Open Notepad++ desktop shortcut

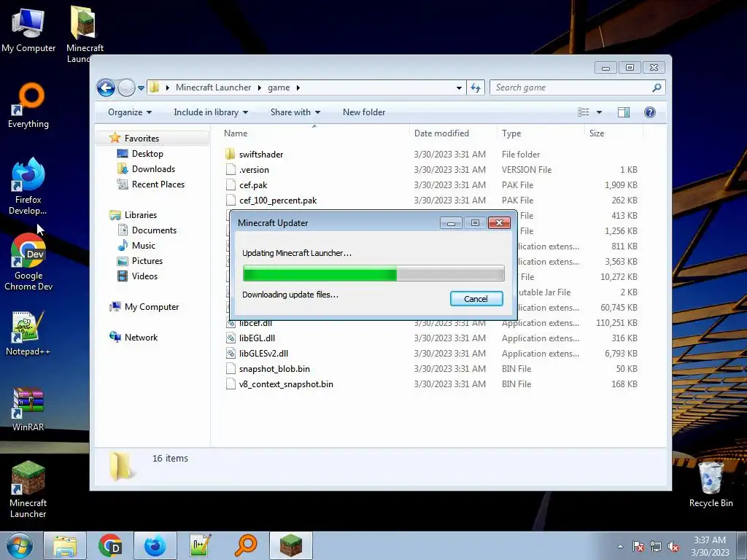click(x=28, y=333)
